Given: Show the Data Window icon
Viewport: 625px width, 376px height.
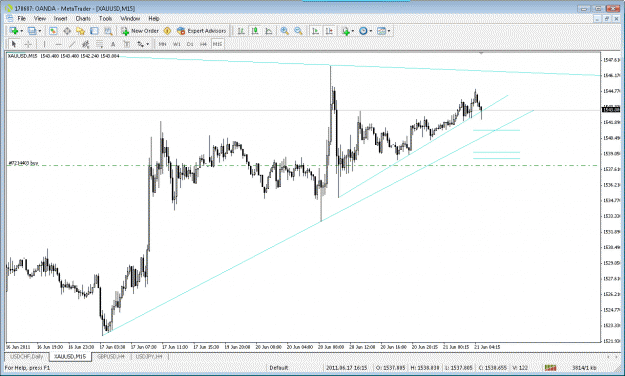Looking at the screenshot, I should (x=67, y=31).
